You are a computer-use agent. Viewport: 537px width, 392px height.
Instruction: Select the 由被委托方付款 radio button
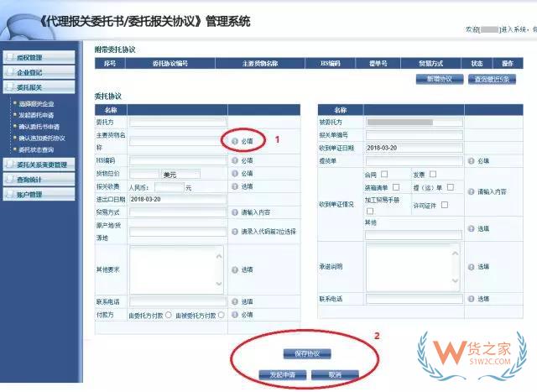pyautogui.click(x=222, y=315)
